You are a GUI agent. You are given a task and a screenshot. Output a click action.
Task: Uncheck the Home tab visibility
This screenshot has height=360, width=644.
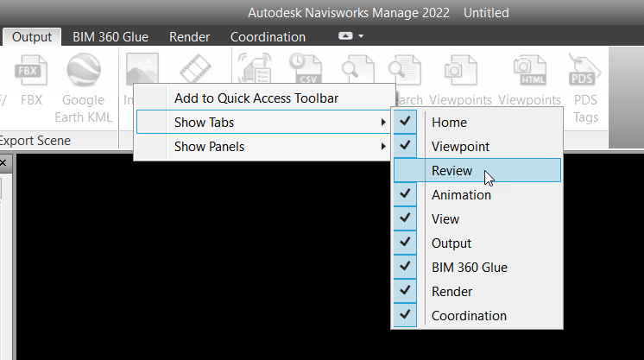[x=477, y=122]
